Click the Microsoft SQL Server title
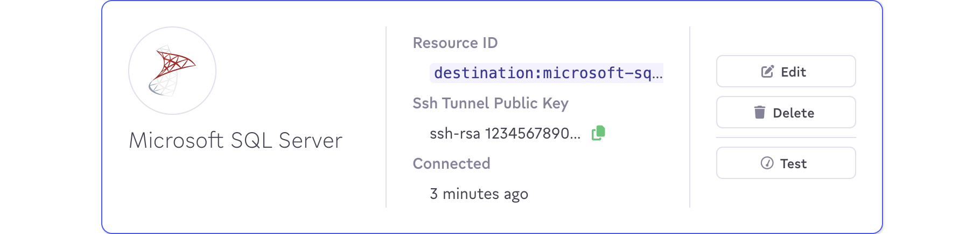 pyautogui.click(x=235, y=141)
